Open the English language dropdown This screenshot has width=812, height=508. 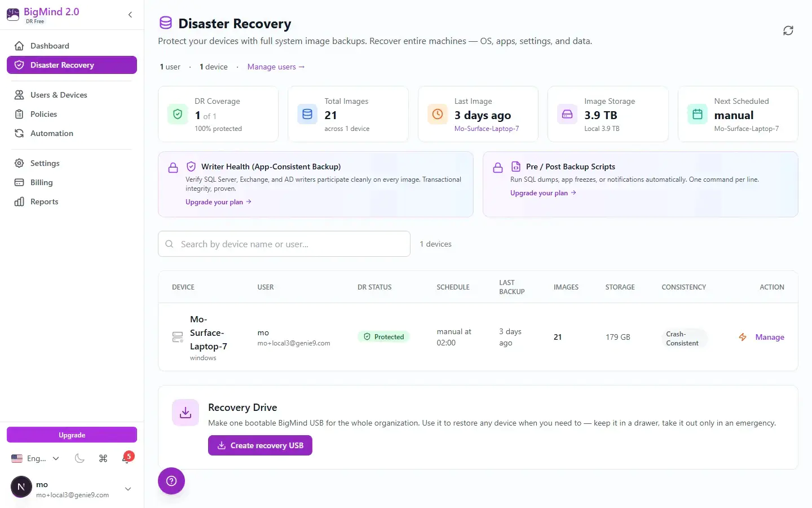click(36, 458)
